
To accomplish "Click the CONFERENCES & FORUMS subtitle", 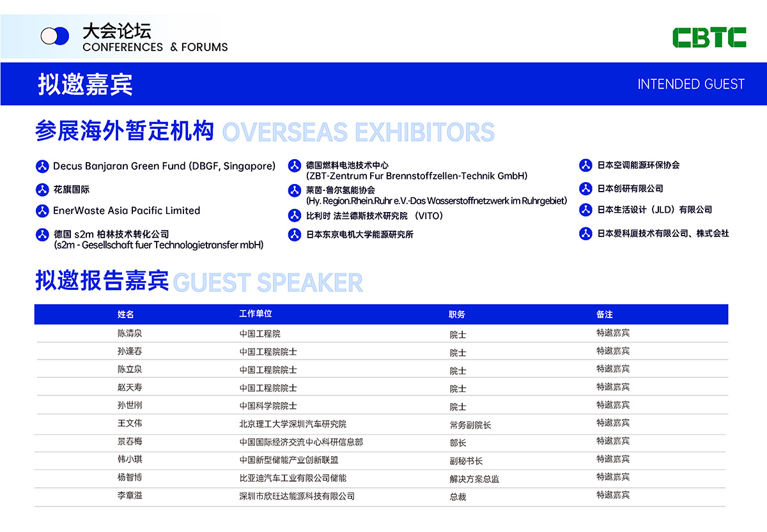I will pyautogui.click(x=155, y=47).
